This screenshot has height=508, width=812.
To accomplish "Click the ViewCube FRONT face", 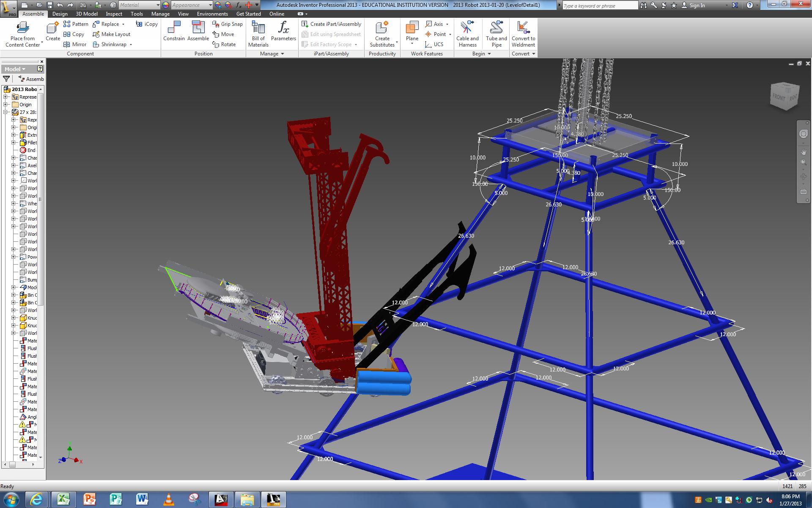I will tap(779, 97).
